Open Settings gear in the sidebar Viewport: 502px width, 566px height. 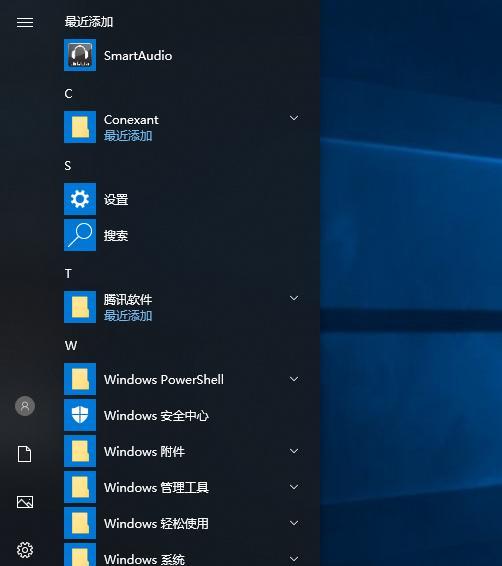tap(25, 550)
